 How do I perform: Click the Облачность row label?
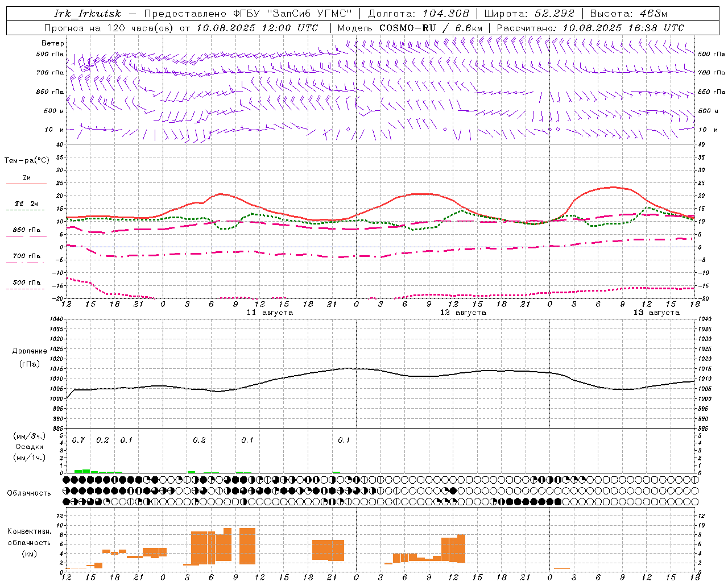pyautogui.click(x=29, y=493)
